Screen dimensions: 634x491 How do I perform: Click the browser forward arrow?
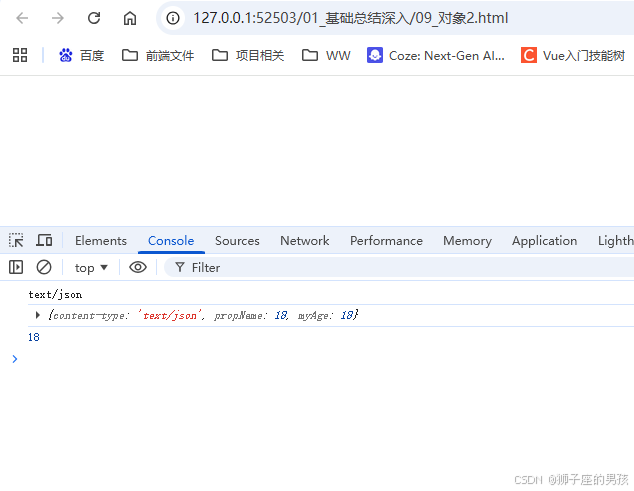click(58, 18)
